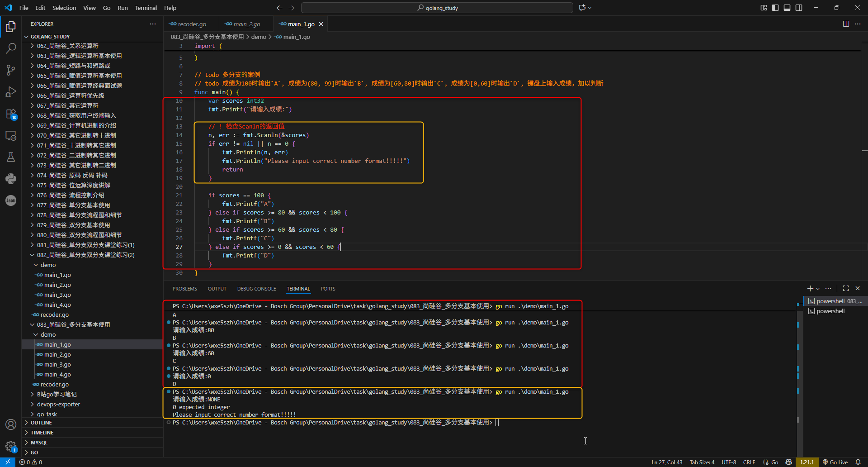Toggle the primary side bar visibility
This screenshot has height=467, width=868.
[x=775, y=8]
